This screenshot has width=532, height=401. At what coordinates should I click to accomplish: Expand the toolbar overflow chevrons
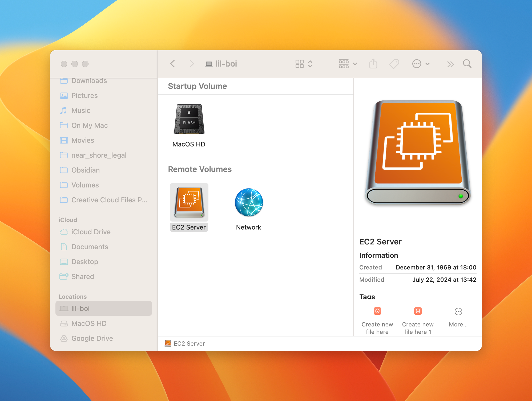tap(450, 64)
